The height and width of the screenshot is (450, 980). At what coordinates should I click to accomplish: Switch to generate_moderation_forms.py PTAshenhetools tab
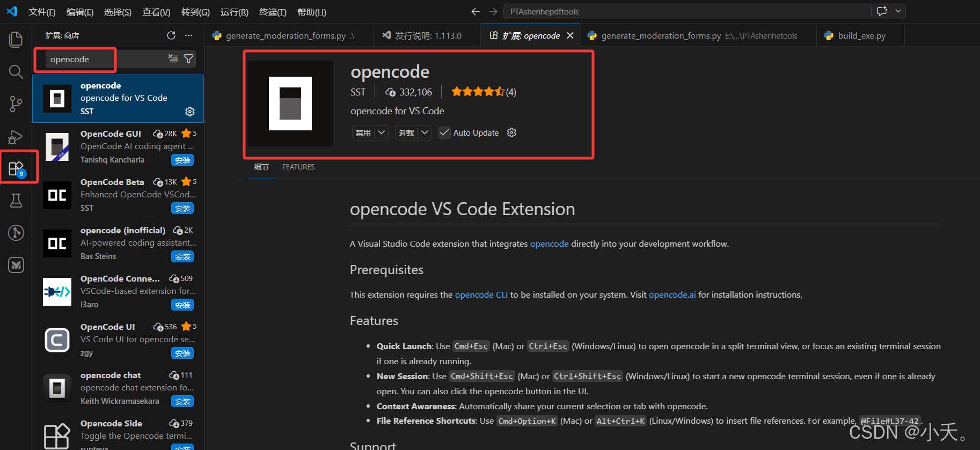tap(698, 35)
